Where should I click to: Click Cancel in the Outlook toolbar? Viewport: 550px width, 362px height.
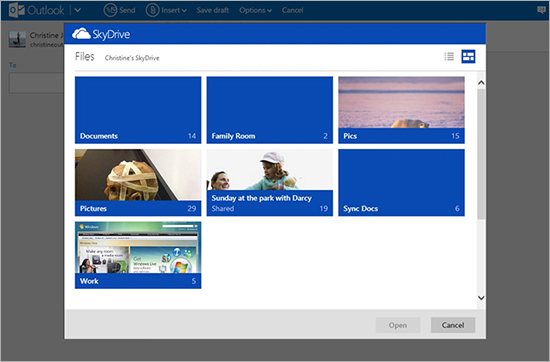(292, 11)
